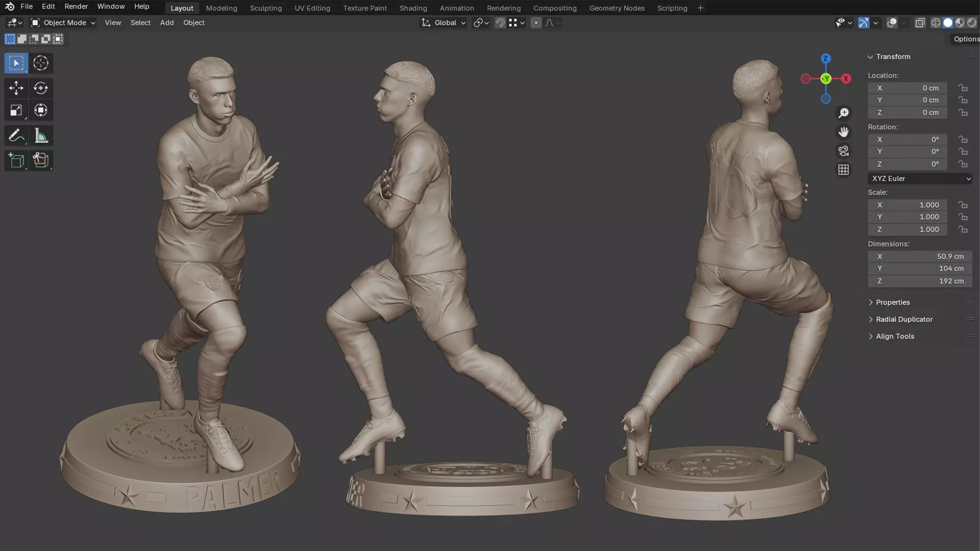Lock the Rotation Z value
This screenshot has width=980, height=551.
[963, 164]
